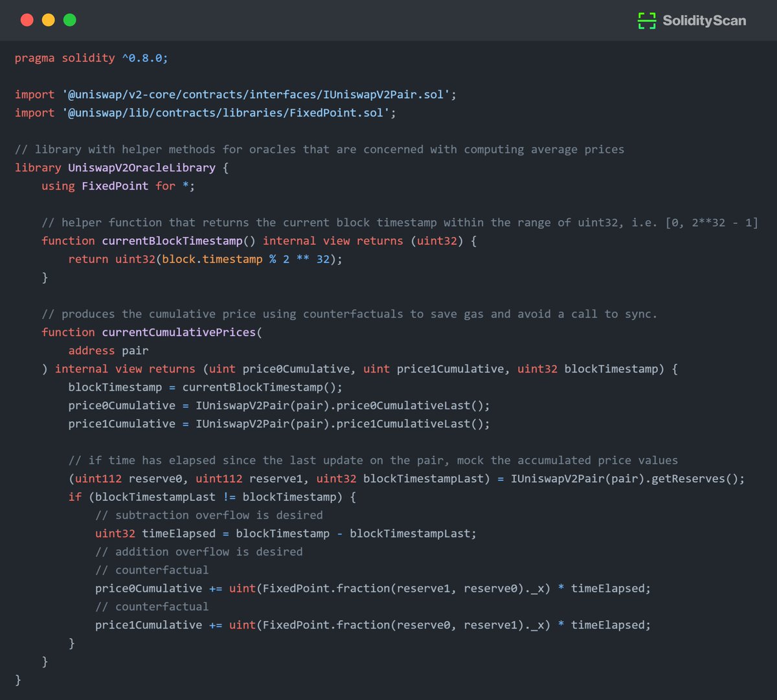Click the 'SolidityScan' brand name text
777x700 pixels.
[704, 21]
